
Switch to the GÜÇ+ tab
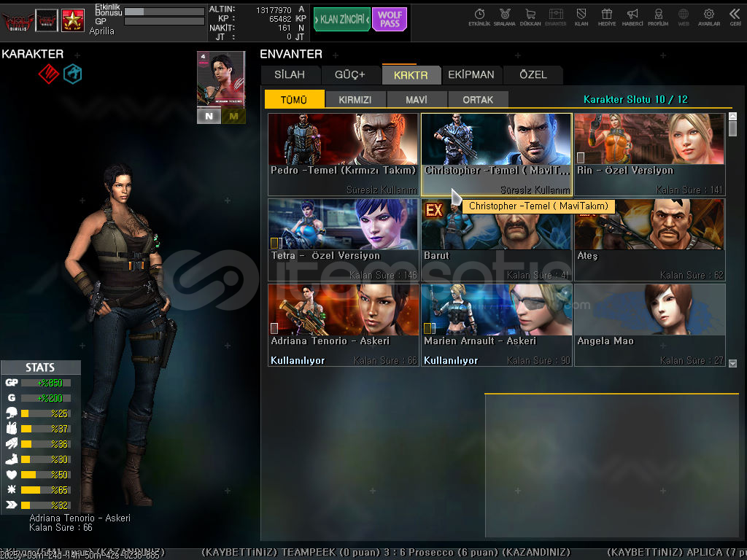tap(349, 75)
